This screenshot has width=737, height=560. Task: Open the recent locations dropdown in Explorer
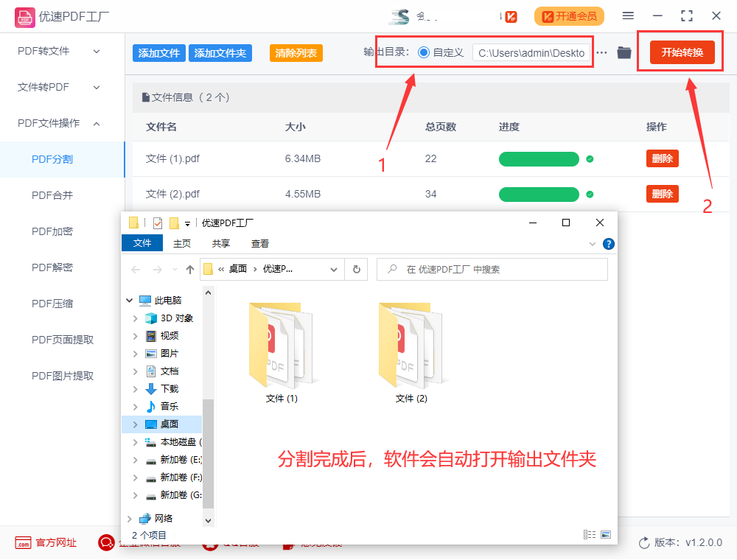click(175, 269)
